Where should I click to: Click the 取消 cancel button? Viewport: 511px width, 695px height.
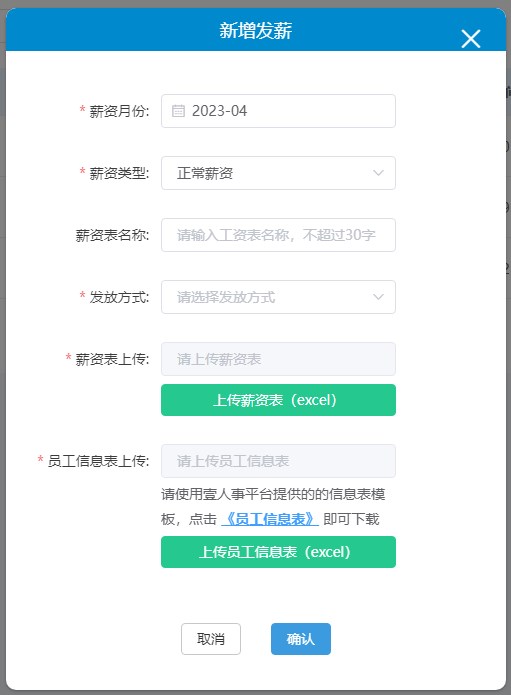211,639
